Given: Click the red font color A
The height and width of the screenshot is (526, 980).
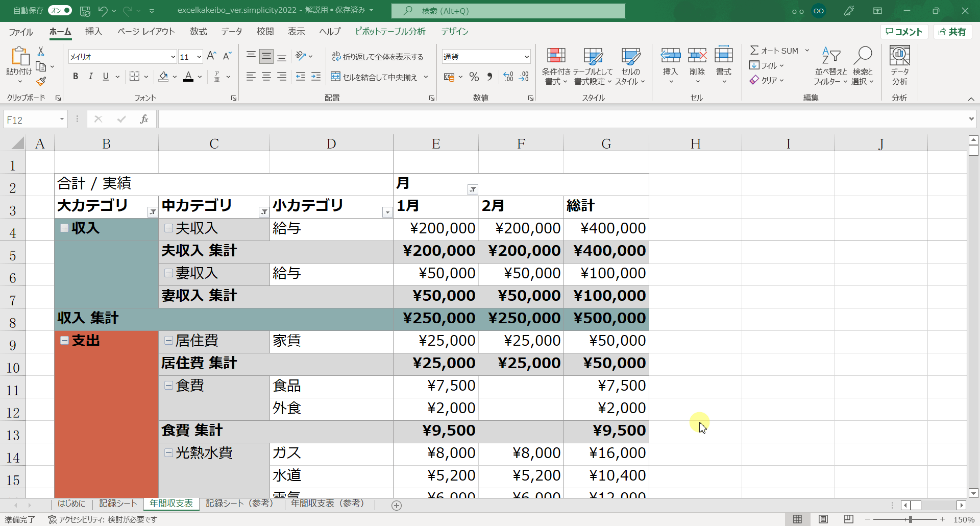Looking at the screenshot, I should click(x=188, y=77).
